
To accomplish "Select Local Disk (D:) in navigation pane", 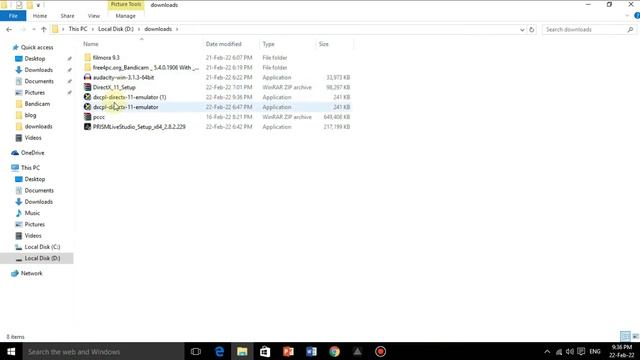I will (x=42, y=258).
